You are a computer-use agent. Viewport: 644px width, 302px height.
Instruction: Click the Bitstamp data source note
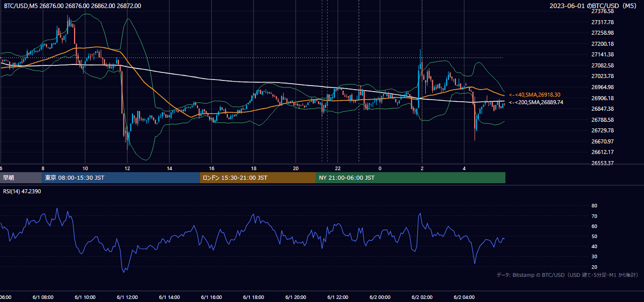tap(567, 275)
